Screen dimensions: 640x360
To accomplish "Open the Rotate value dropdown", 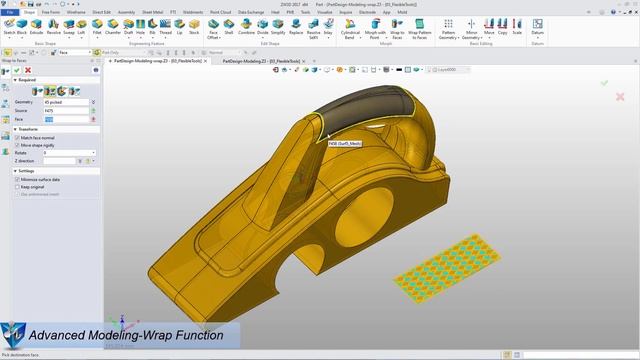I will [93, 153].
